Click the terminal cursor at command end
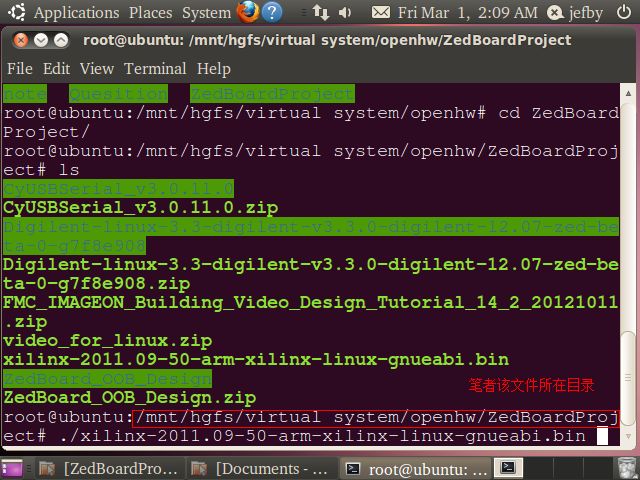 (602, 436)
